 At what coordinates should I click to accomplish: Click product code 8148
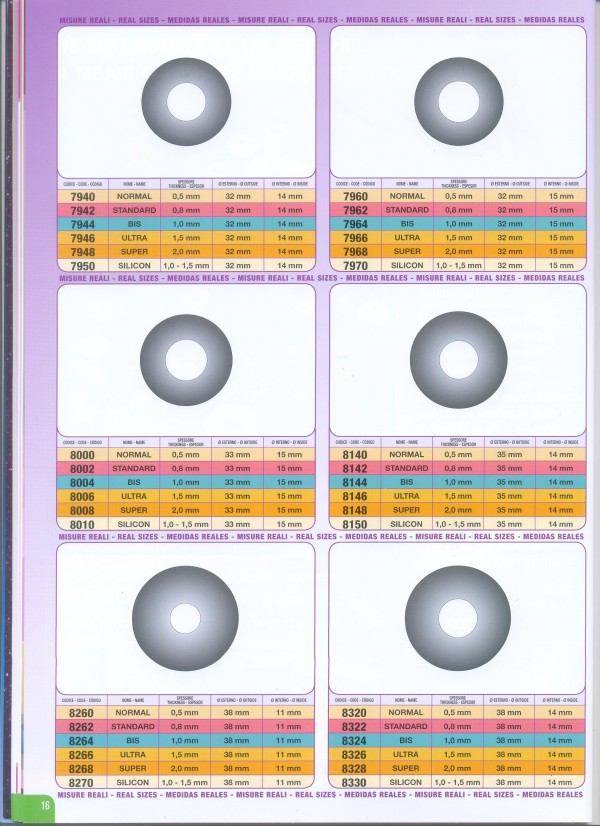355,510
